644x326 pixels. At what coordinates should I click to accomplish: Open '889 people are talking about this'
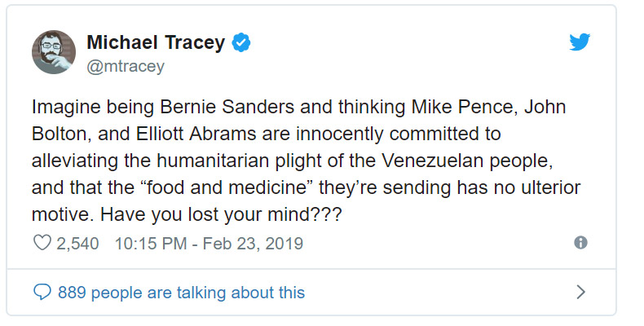click(x=181, y=292)
